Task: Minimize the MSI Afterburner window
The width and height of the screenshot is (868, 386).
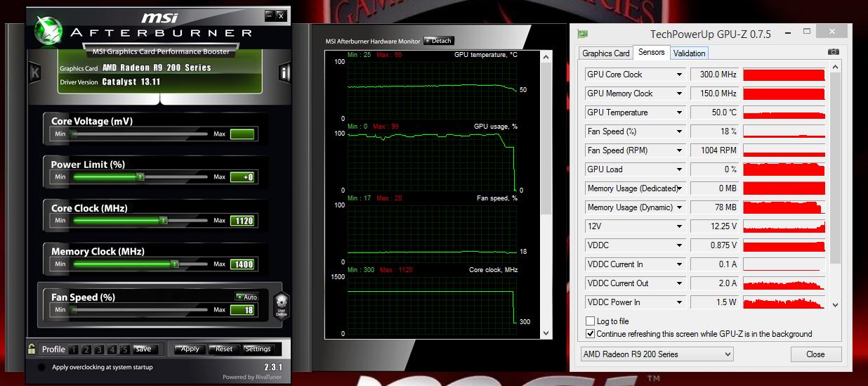Action: (x=270, y=15)
